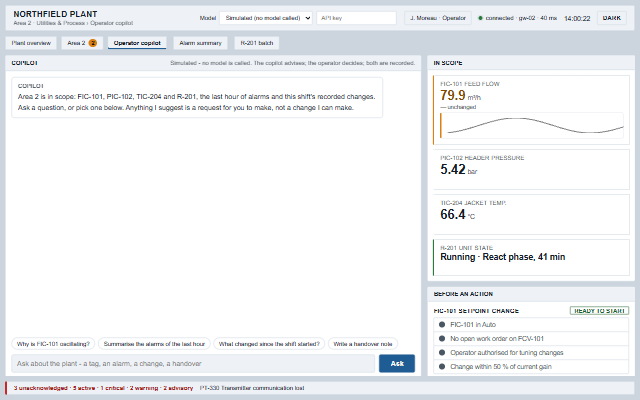Click the Ask button
Screen dimensions: 640x400
click(397, 363)
